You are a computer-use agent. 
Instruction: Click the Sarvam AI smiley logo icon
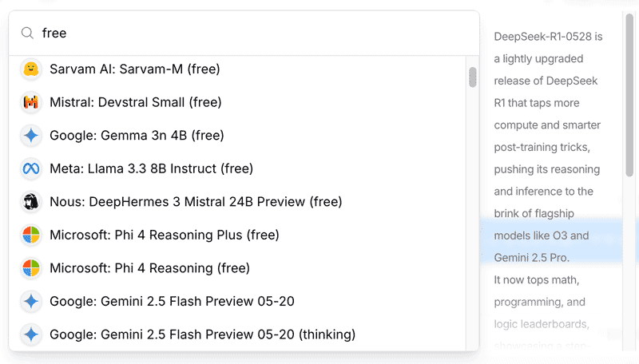click(x=31, y=69)
